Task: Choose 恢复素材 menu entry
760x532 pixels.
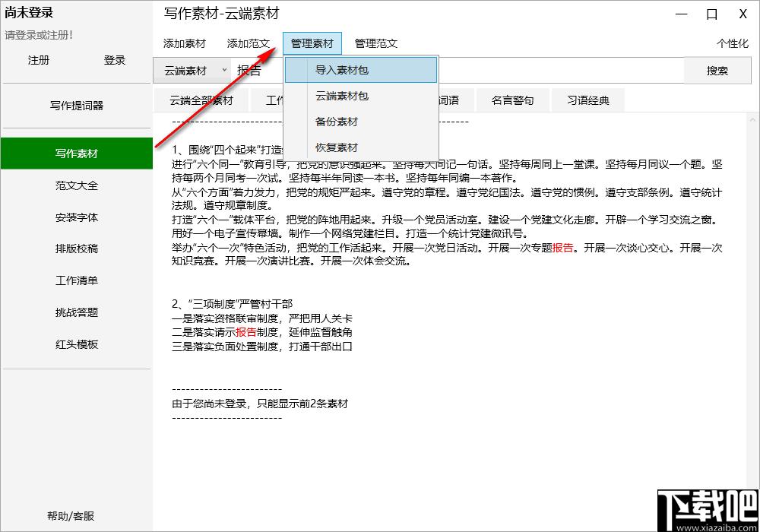Action: pos(360,147)
